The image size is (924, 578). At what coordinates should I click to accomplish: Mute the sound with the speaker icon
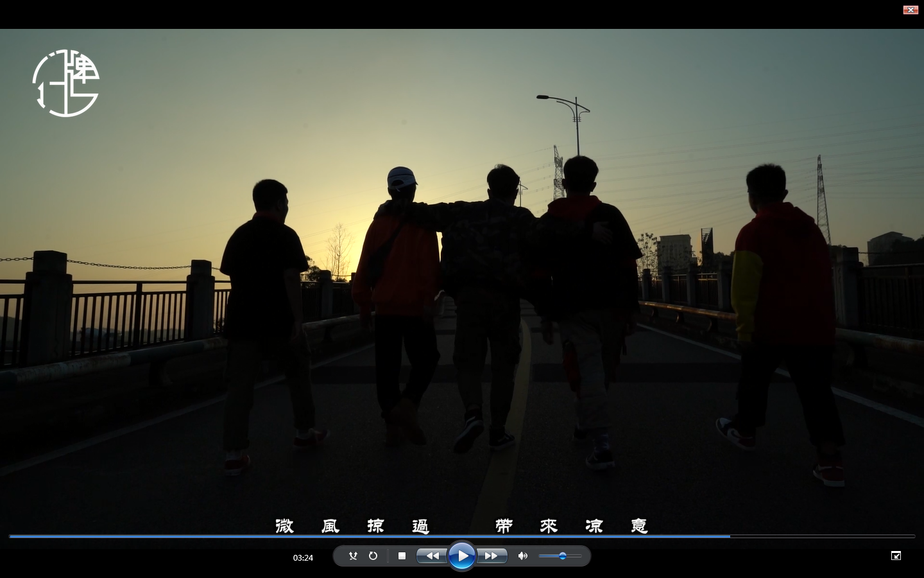[522, 556]
